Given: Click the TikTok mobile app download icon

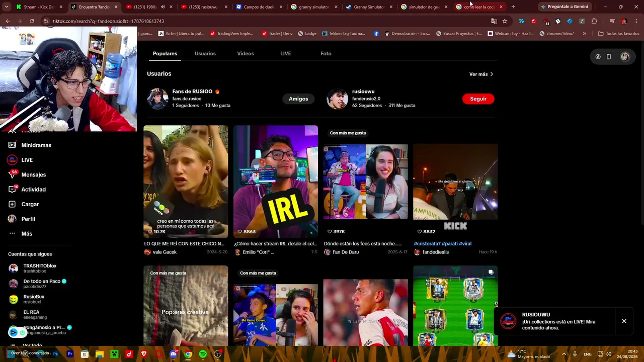Looking at the screenshot, I should 608,57.
